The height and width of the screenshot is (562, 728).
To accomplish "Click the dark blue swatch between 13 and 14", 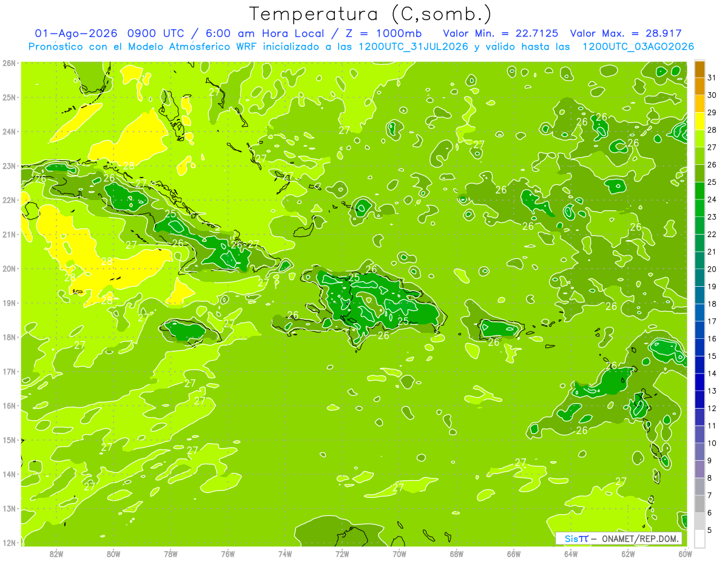I will point(699,382).
